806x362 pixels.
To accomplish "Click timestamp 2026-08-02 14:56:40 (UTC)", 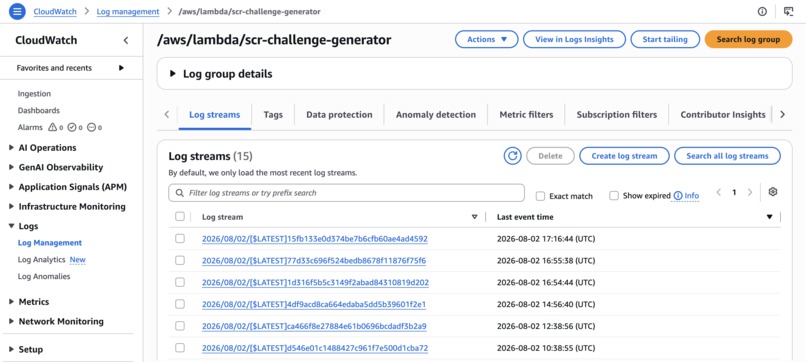I will (546, 304).
